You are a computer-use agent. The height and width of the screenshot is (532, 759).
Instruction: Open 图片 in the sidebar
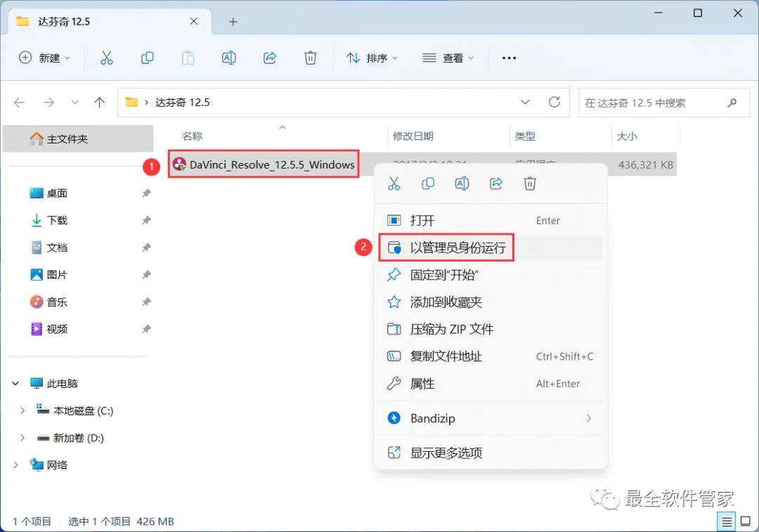pos(57,275)
